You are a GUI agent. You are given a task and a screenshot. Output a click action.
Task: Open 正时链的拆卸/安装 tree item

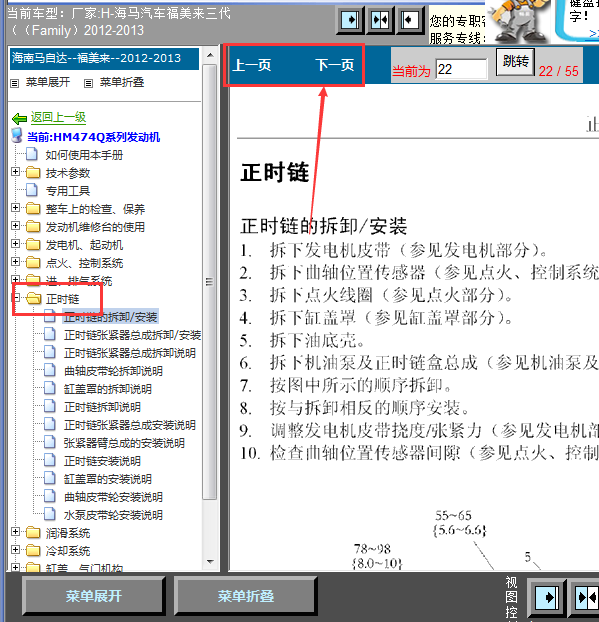[x=111, y=317]
